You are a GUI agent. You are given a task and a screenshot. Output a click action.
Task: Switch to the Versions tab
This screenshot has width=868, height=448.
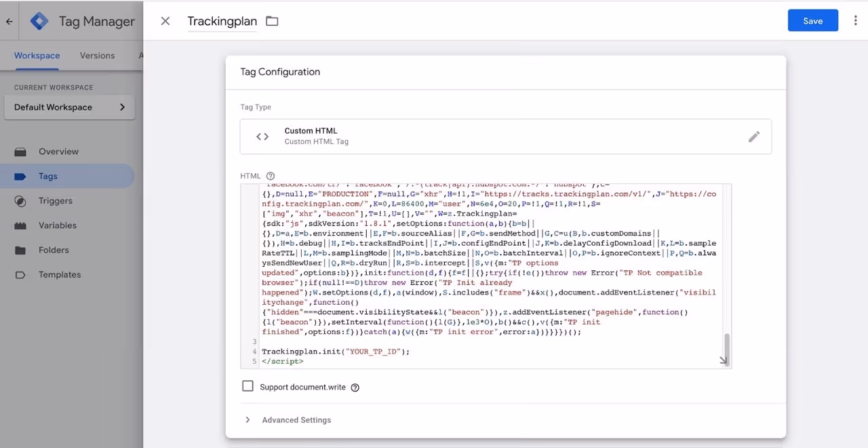pyautogui.click(x=97, y=56)
